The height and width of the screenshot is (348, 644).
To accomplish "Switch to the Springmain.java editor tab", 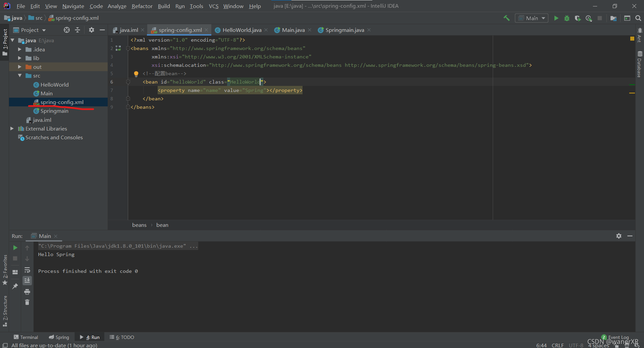I will 344,30.
